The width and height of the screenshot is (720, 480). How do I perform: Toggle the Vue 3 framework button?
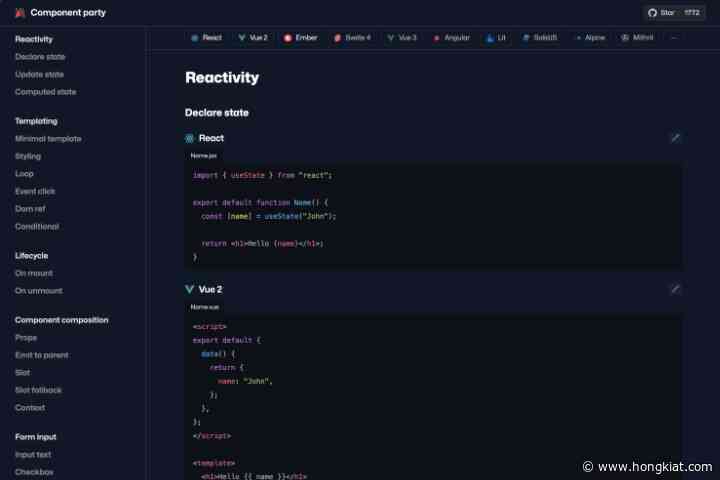tap(402, 38)
